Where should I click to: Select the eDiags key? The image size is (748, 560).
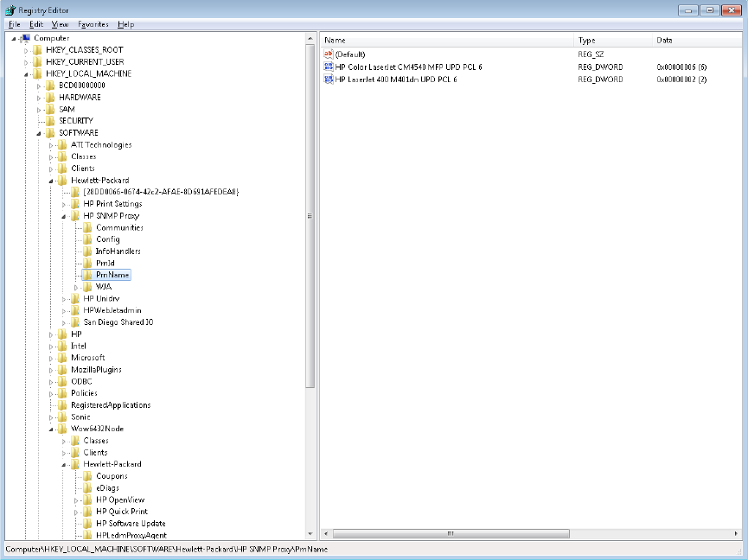coord(107,488)
